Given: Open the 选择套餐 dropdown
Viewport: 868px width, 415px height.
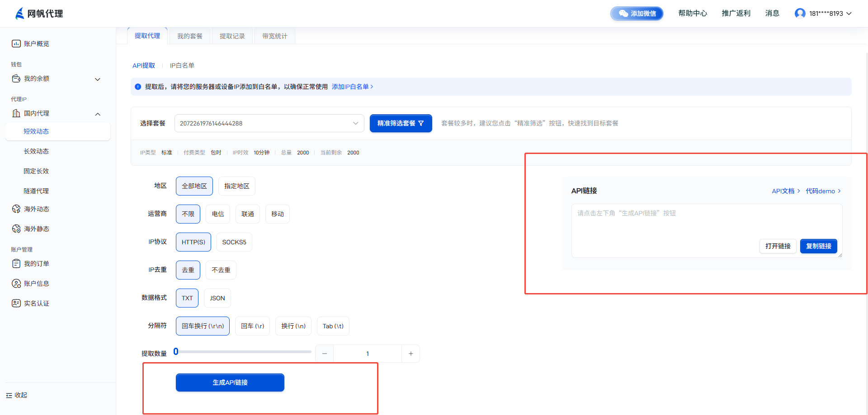Looking at the screenshot, I should coord(269,123).
